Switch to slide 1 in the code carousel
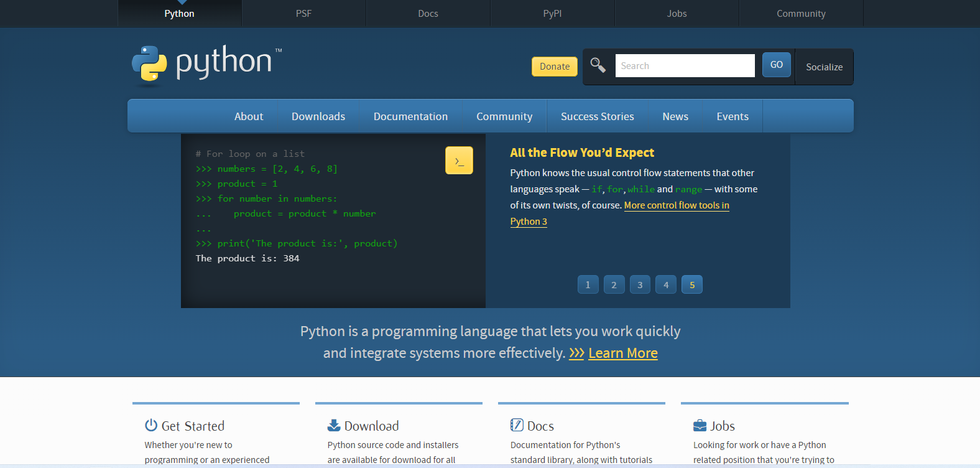 [588, 284]
